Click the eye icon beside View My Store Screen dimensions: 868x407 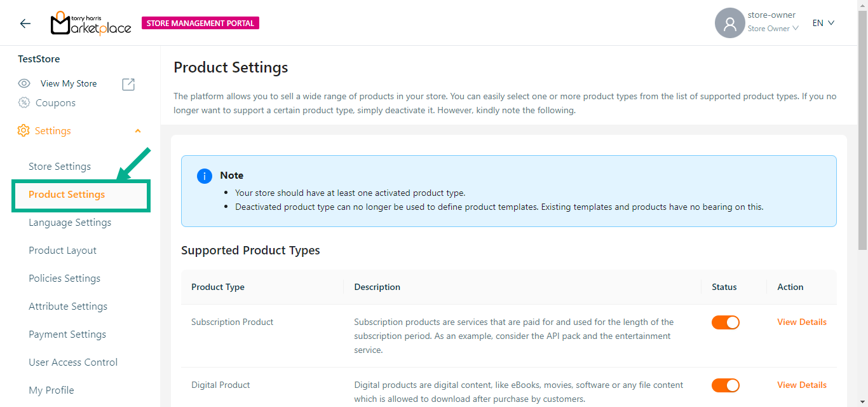[x=24, y=83]
